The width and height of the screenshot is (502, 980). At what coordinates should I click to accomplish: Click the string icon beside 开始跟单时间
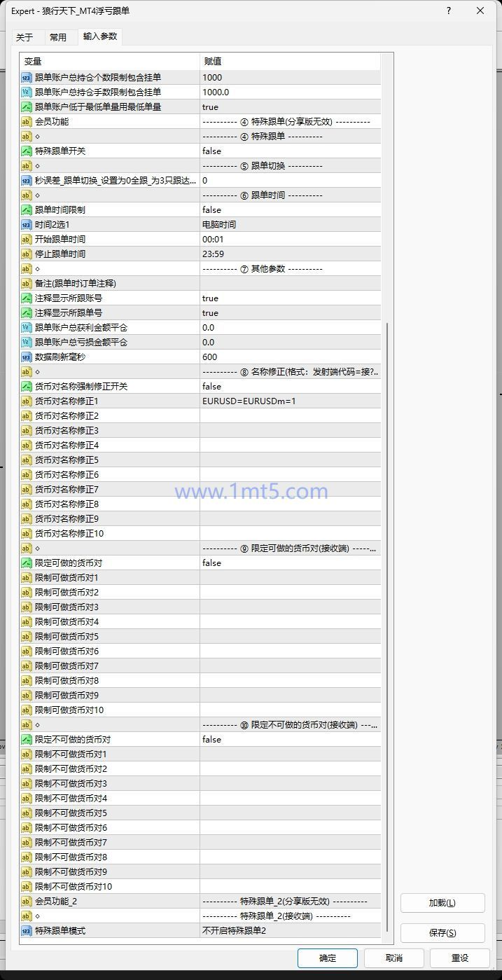coord(27,240)
